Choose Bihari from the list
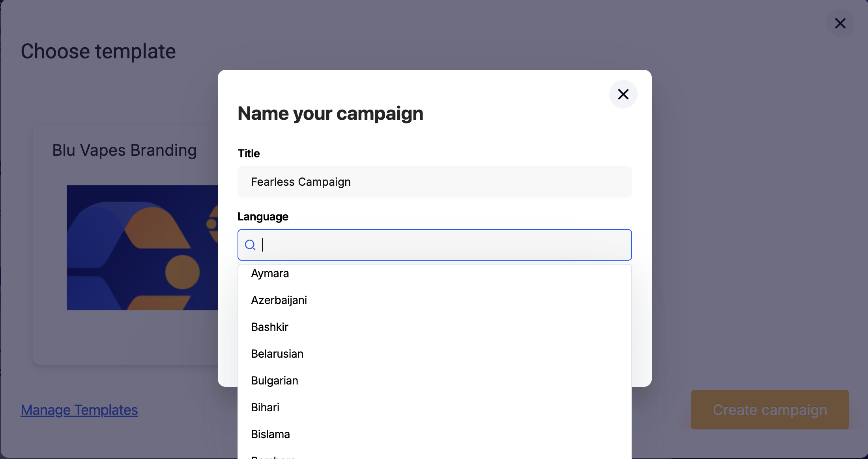The height and width of the screenshot is (459, 868). click(x=265, y=407)
